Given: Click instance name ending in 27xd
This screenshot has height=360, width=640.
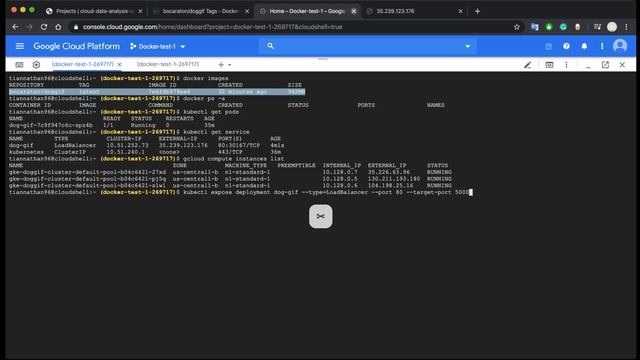Looking at the screenshot, I should click(87, 172).
